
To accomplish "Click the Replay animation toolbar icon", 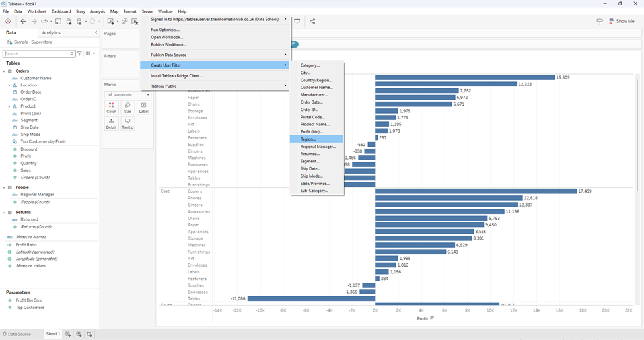I will point(44,21).
